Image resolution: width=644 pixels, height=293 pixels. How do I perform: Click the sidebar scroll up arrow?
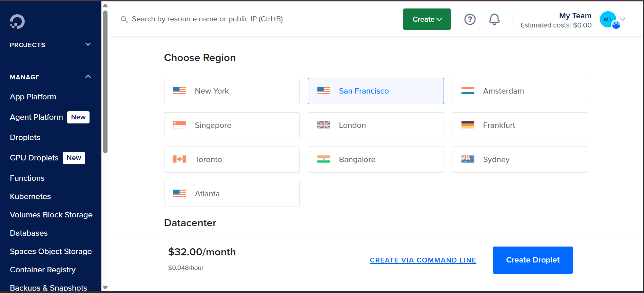105,5
